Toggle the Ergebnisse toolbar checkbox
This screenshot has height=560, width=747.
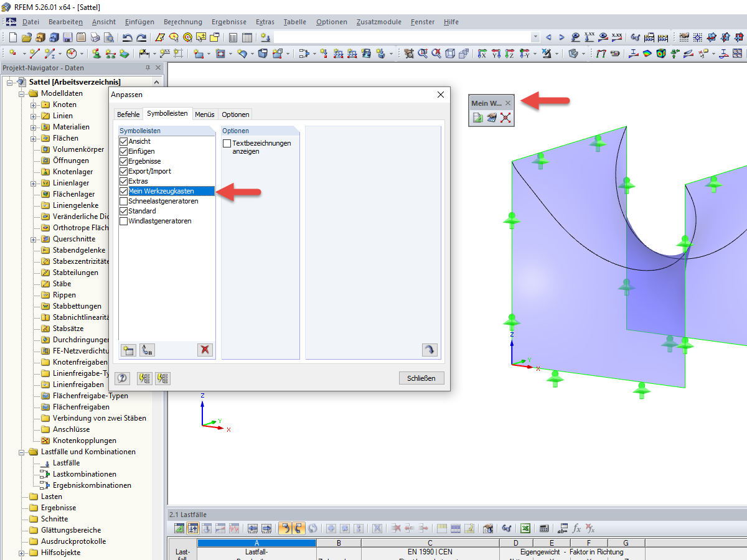click(x=123, y=161)
